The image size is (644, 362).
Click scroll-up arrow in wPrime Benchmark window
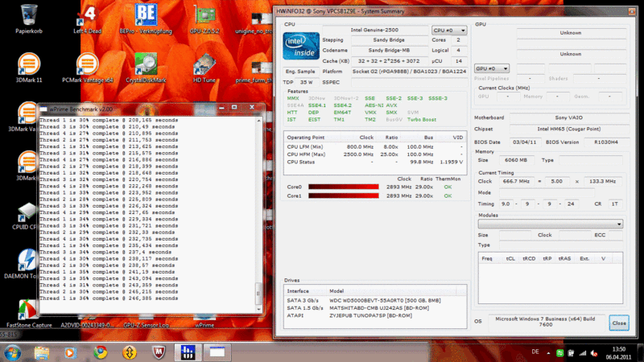pyautogui.click(x=258, y=121)
